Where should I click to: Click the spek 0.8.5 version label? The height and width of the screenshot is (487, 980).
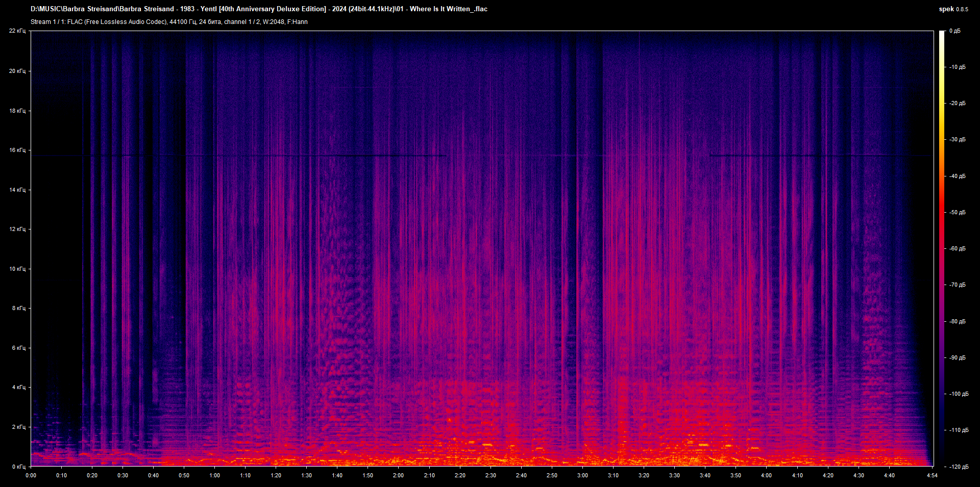(954, 9)
